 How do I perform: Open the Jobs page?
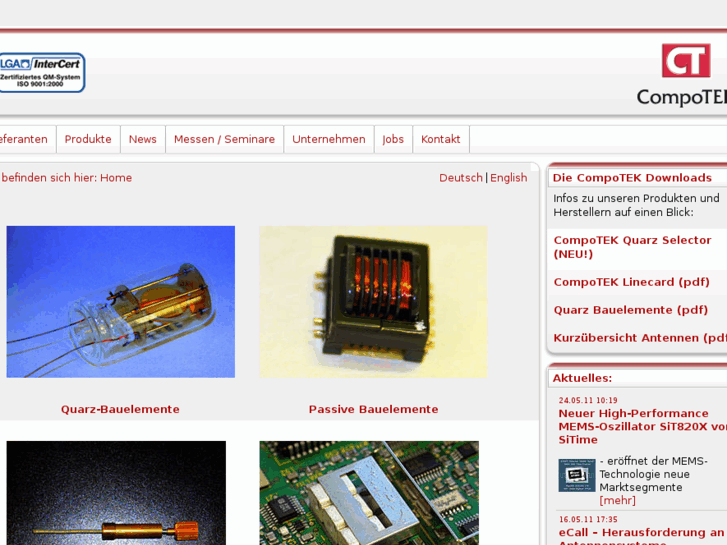point(393,139)
